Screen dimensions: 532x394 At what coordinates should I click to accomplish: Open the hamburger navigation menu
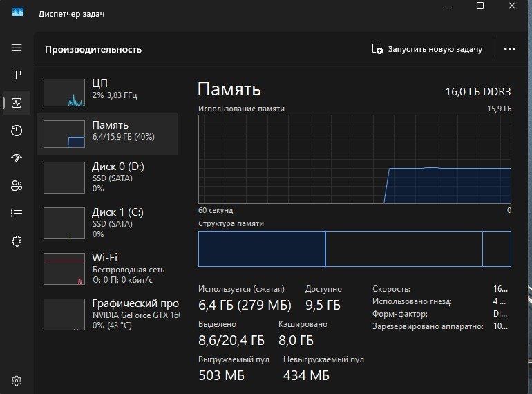tap(17, 48)
